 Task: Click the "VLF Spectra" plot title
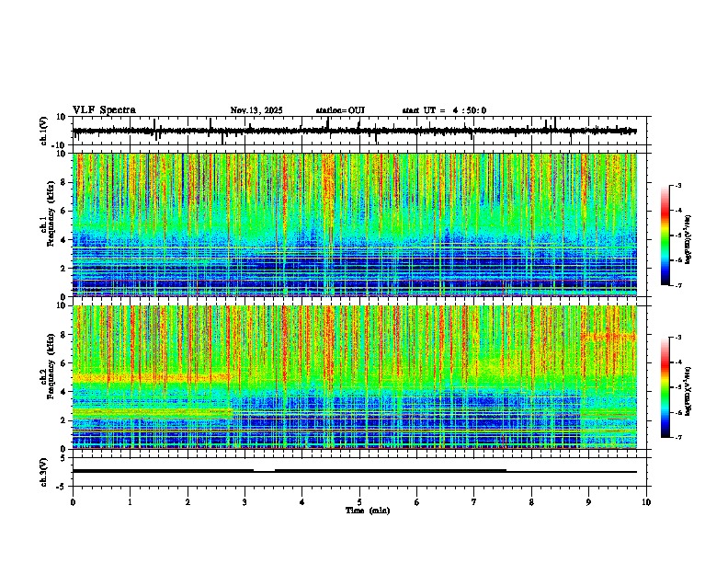tap(105, 110)
